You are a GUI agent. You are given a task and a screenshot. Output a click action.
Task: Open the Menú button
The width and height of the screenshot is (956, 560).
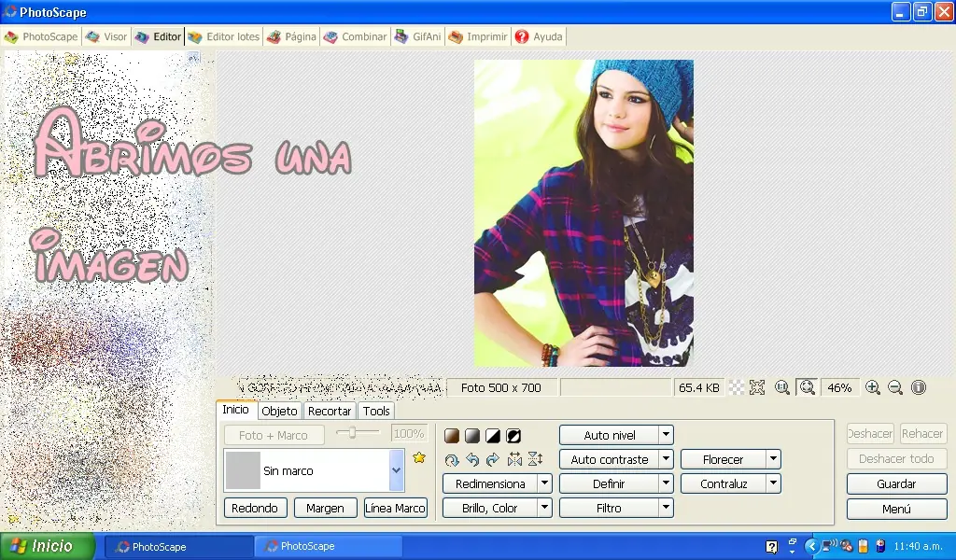click(896, 509)
